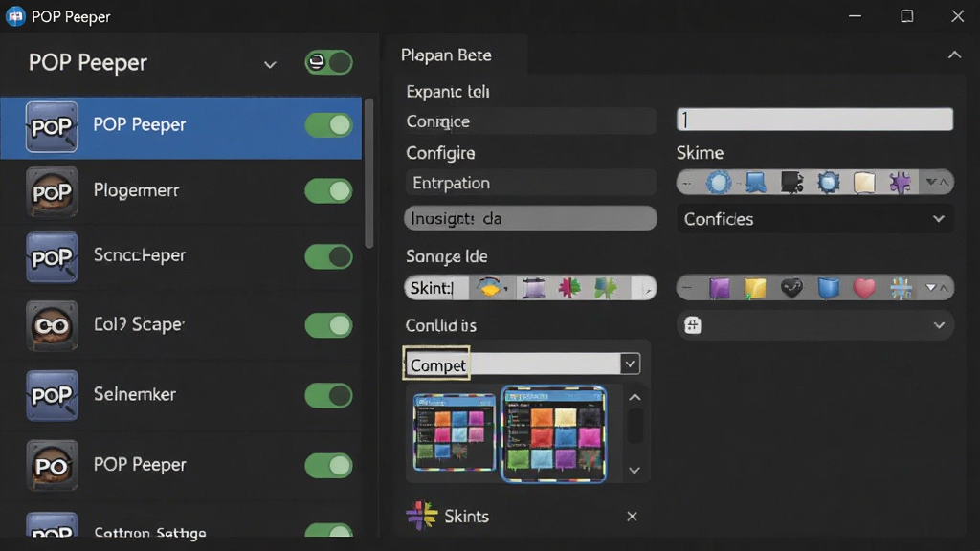Click the arrow at end of Skint: toolbar
Viewport: 980px width, 551px height.
(x=646, y=289)
